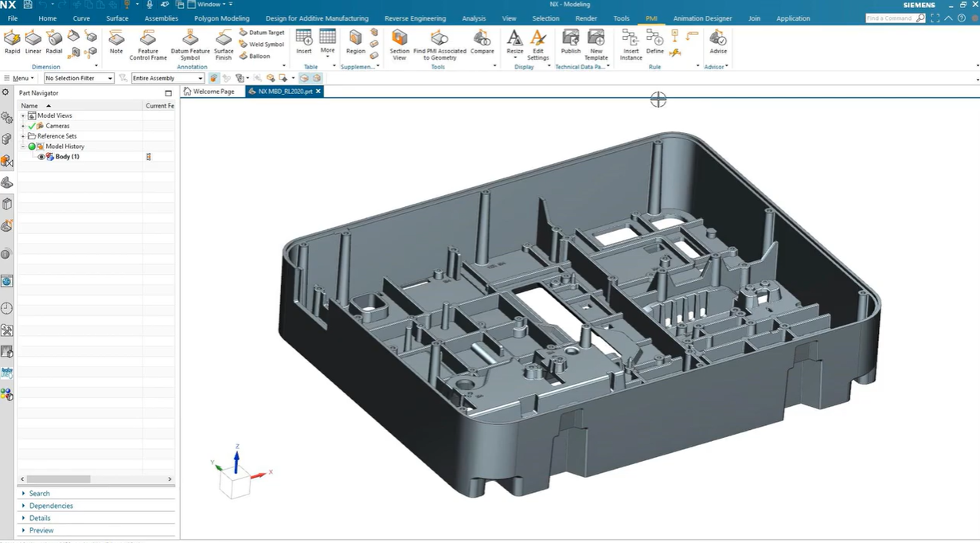Collapse the Model History node
Screen dimensions: 980x543
tap(23, 146)
